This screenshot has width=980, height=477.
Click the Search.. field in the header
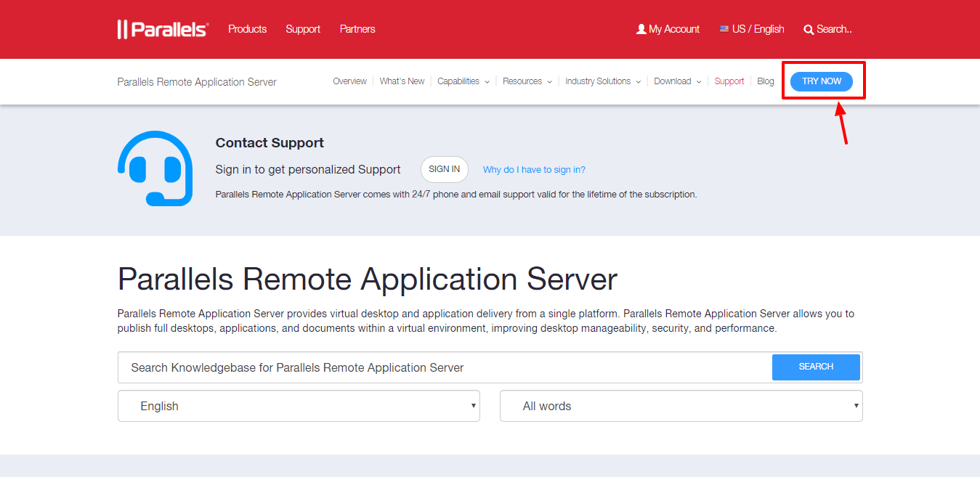(x=833, y=29)
